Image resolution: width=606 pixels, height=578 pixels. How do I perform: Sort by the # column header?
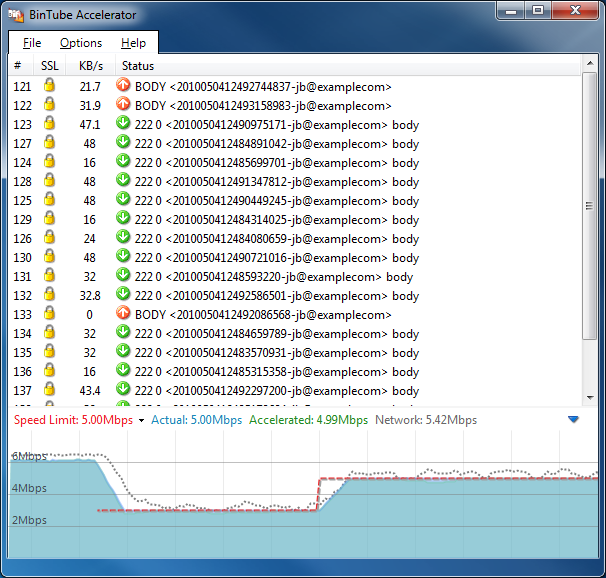coord(20,66)
